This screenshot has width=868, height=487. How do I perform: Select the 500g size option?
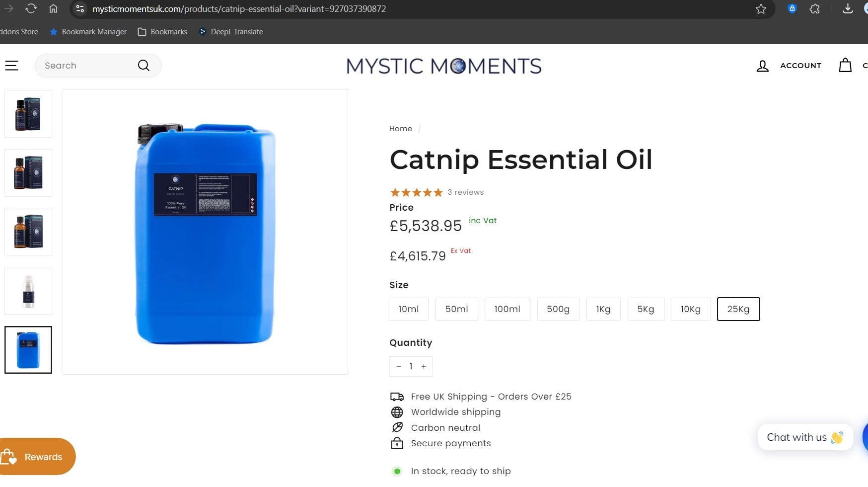(558, 309)
